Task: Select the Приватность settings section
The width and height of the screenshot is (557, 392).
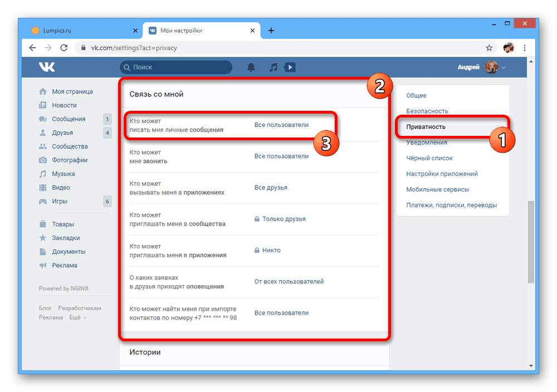Action: [x=426, y=127]
